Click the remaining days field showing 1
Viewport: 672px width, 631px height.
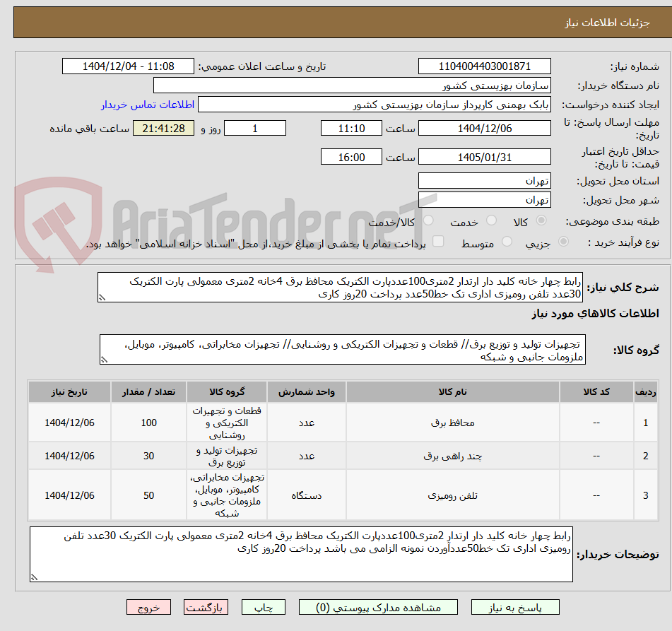click(x=255, y=128)
